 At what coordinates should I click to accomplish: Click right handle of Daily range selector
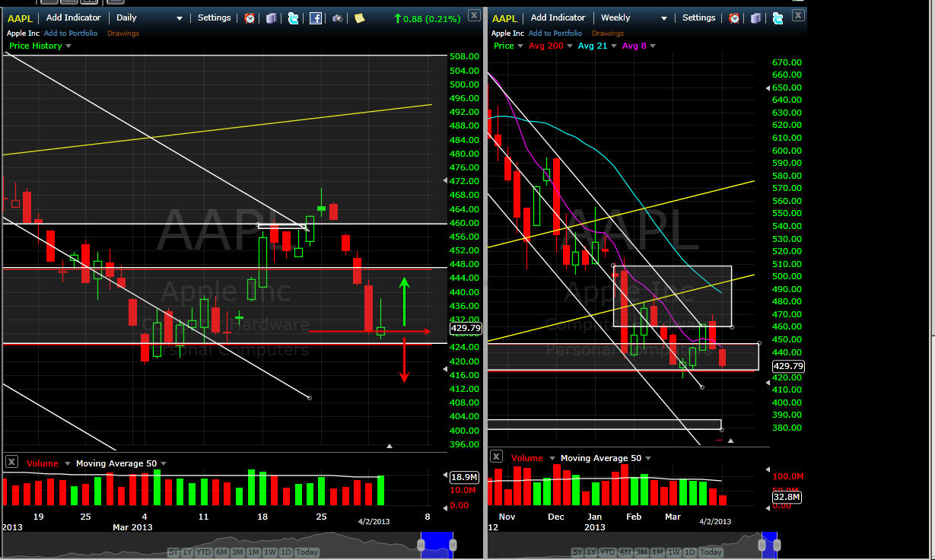tap(453, 546)
